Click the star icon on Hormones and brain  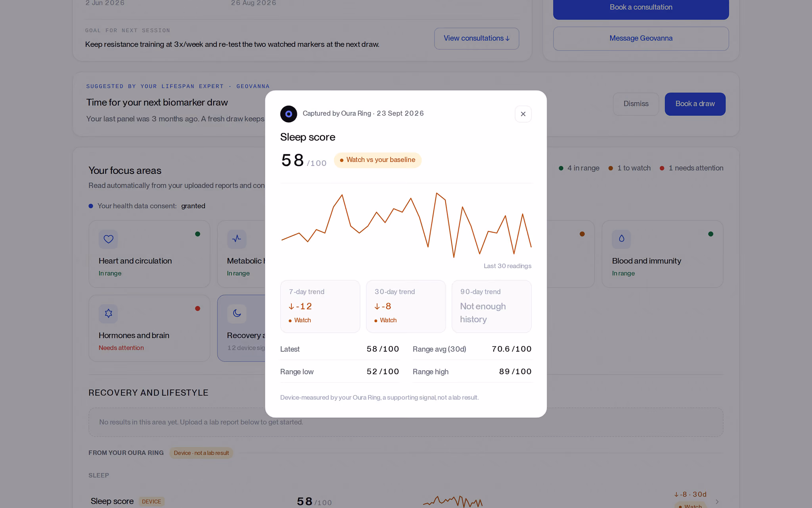tap(108, 314)
